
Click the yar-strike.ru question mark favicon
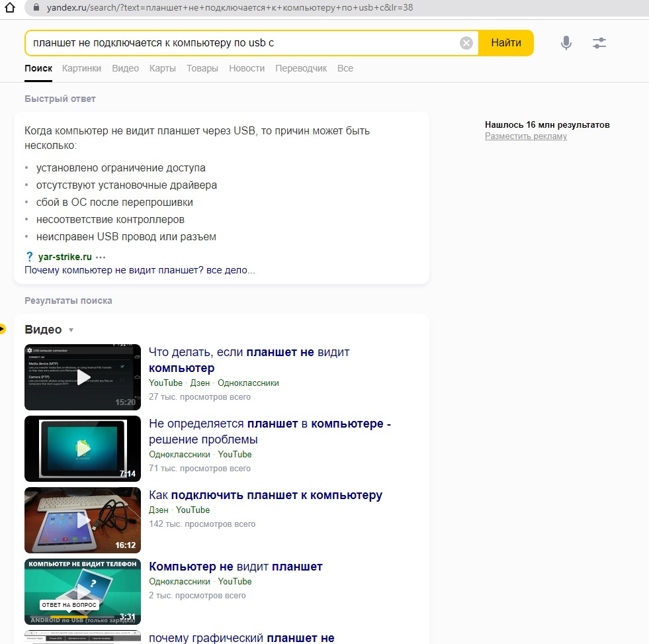click(x=29, y=257)
